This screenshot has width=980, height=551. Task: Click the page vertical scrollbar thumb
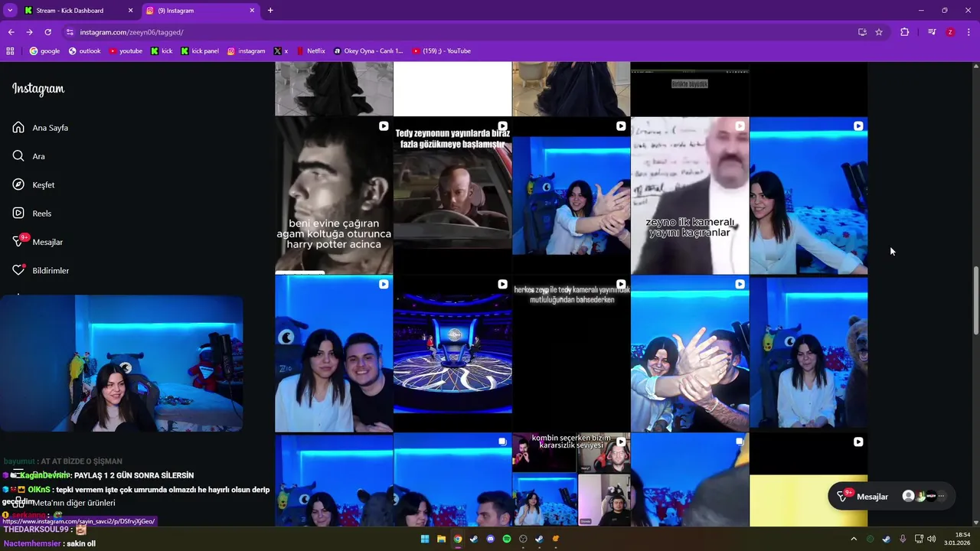pos(975,299)
